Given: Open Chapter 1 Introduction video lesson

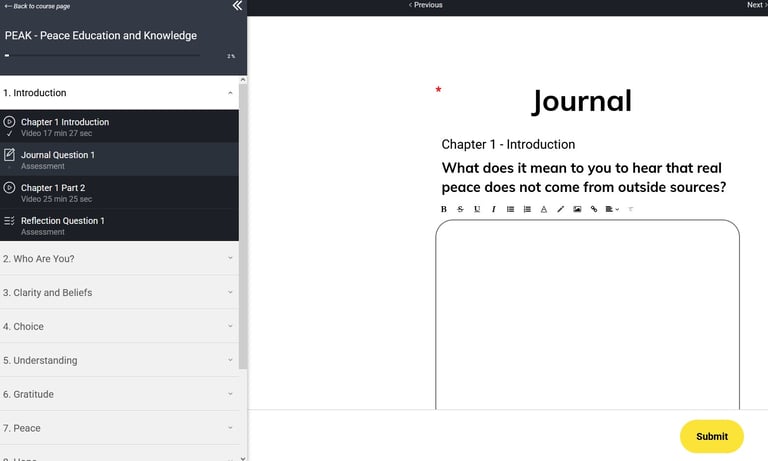Looking at the screenshot, I should click(x=120, y=126).
